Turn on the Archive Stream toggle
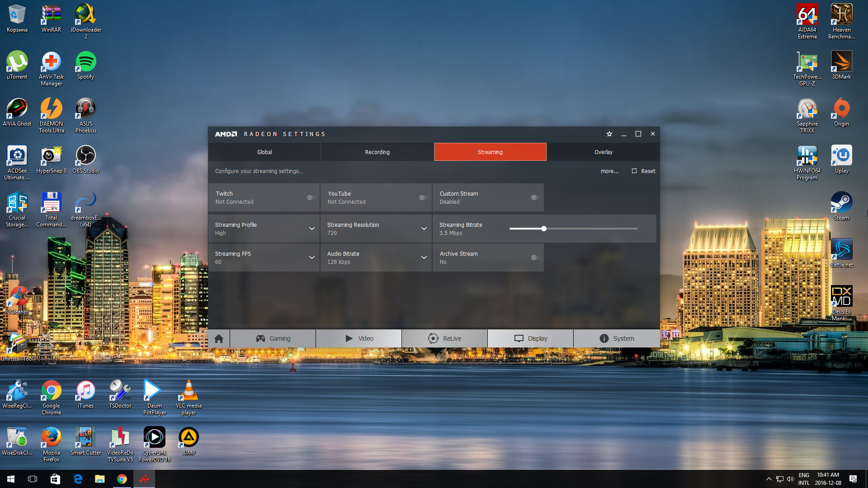The width and height of the screenshot is (868, 488). pyautogui.click(x=535, y=258)
